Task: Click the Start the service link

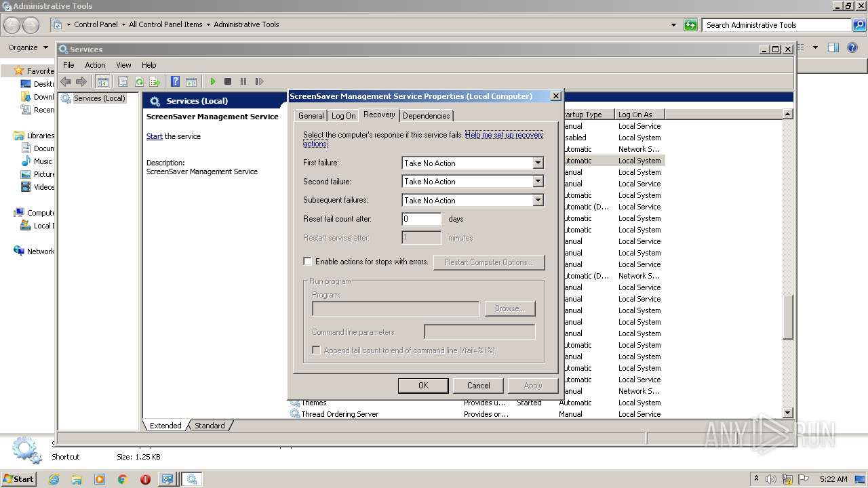Action: point(155,136)
